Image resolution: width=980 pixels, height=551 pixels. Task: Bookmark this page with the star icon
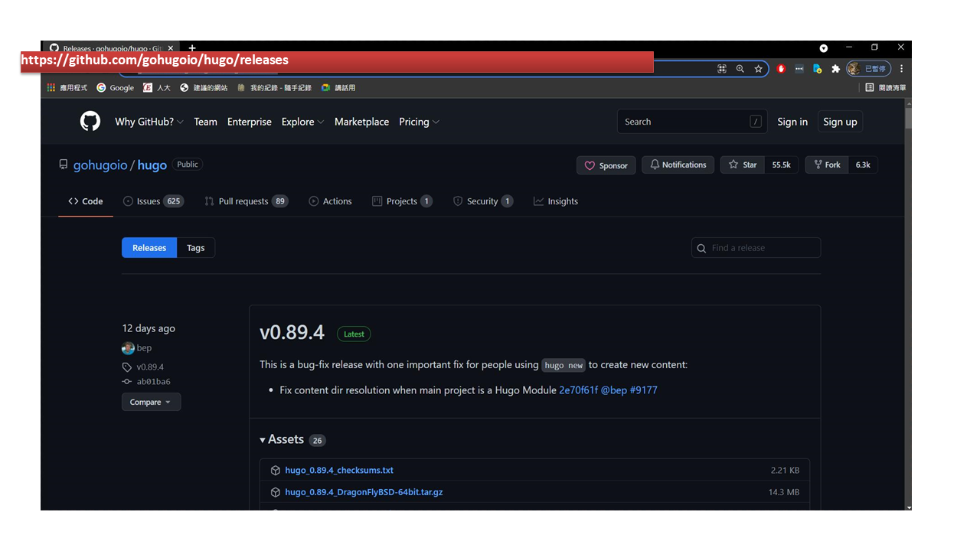(x=758, y=69)
